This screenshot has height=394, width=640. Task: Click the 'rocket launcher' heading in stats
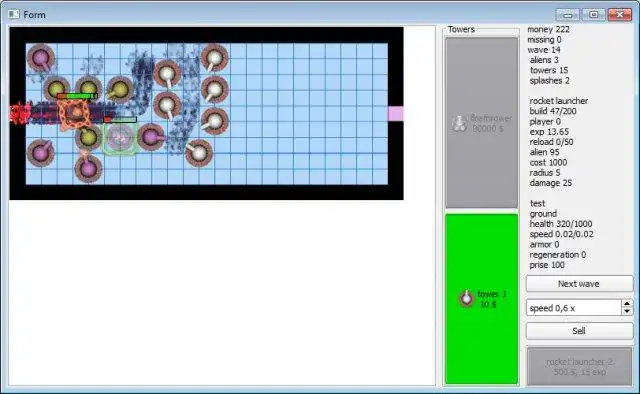point(559,101)
